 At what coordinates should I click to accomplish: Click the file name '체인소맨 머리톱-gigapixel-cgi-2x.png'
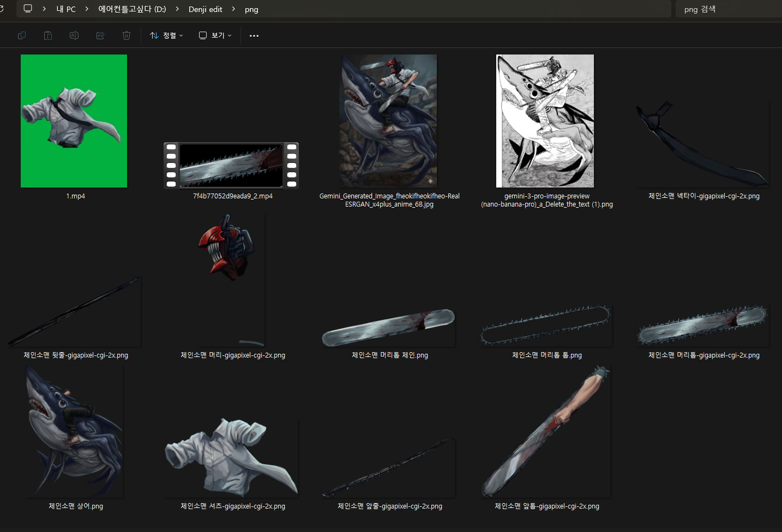(704, 355)
